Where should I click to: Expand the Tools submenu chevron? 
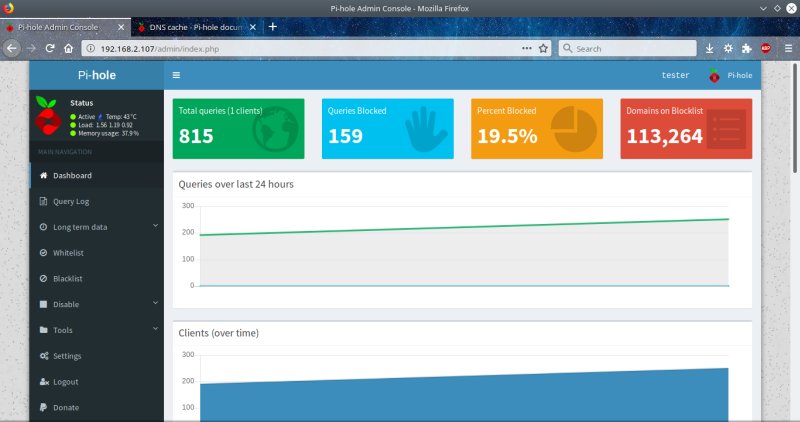(155, 329)
